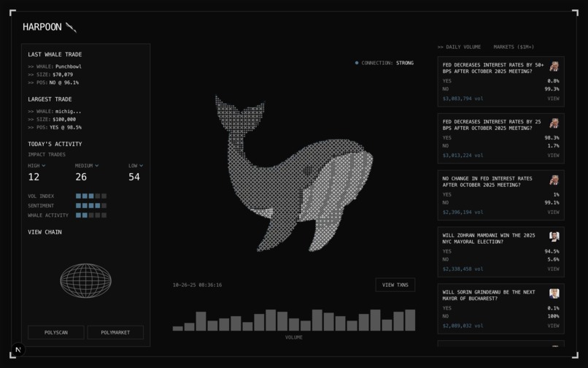This screenshot has width=588, height=368.
Task: Click the blue connection status dot
Action: point(357,63)
